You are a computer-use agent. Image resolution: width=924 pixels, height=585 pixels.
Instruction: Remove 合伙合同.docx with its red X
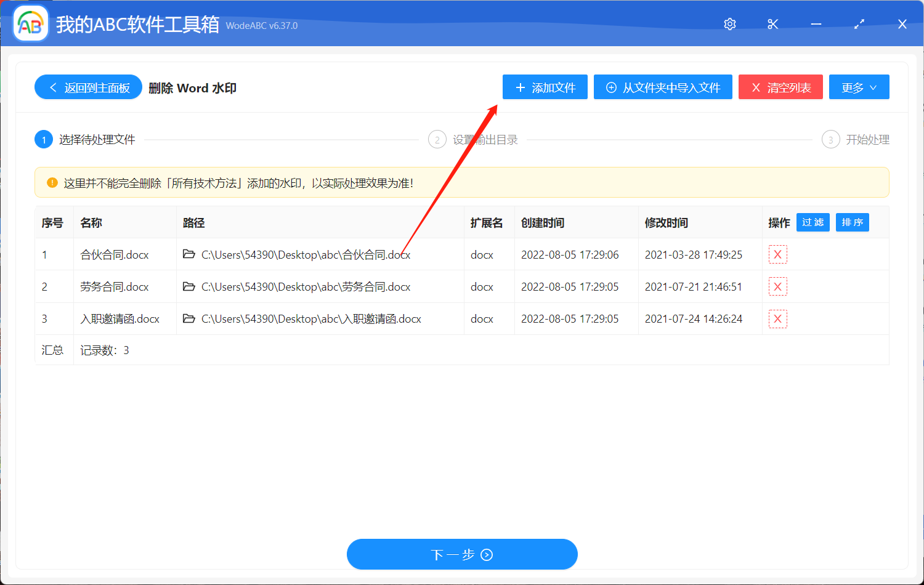pyautogui.click(x=777, y=254)
